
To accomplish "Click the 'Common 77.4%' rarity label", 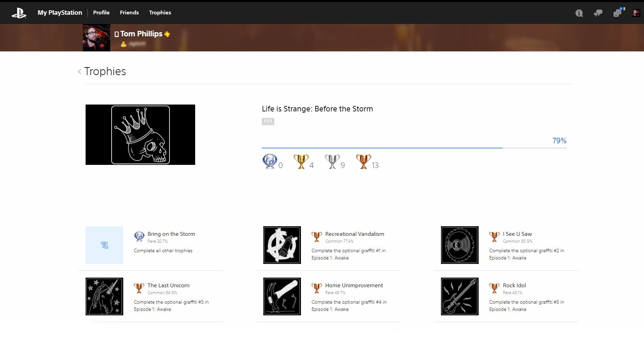I will tap(339, 241).
